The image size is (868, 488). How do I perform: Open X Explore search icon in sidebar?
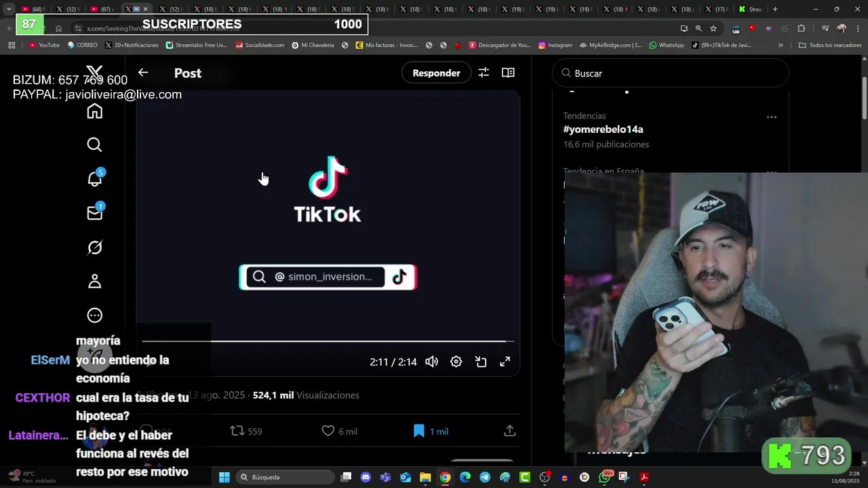(95, 145)
